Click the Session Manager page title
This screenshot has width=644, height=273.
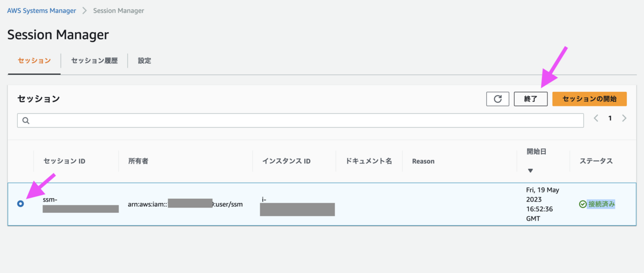tap(58, 35)
